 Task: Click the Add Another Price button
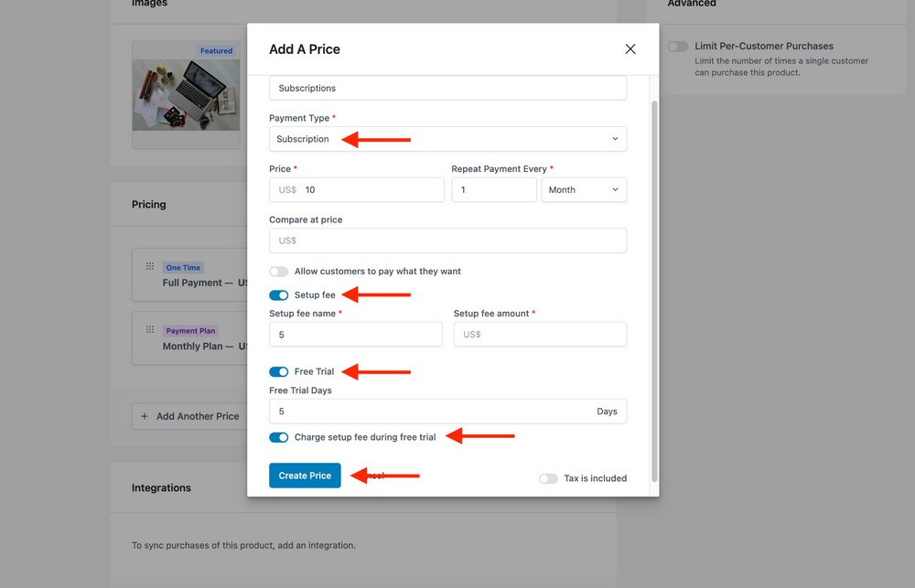197,416
